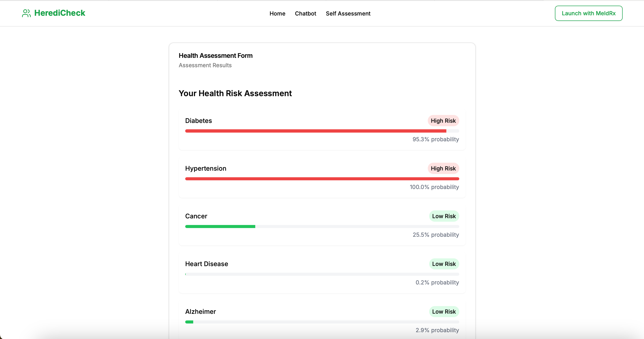Click the Hypertension High Risk badge
This screenshot has height=339, width=644.
tap(443, 169)
